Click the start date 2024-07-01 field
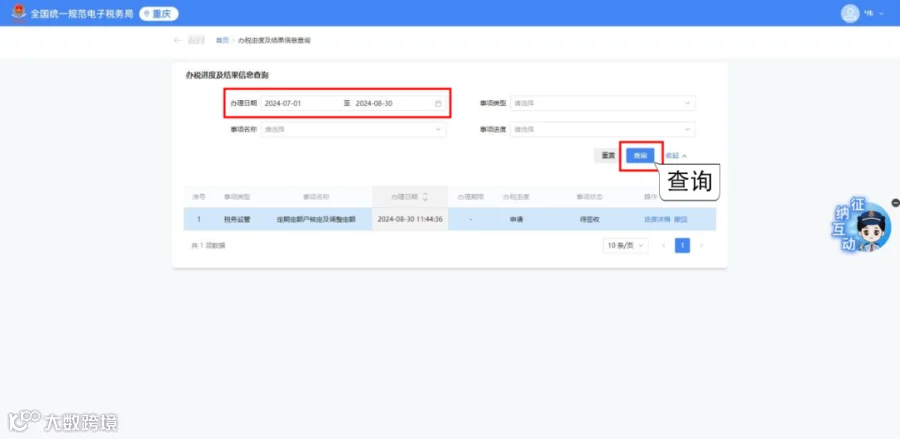 click(300, 104)
